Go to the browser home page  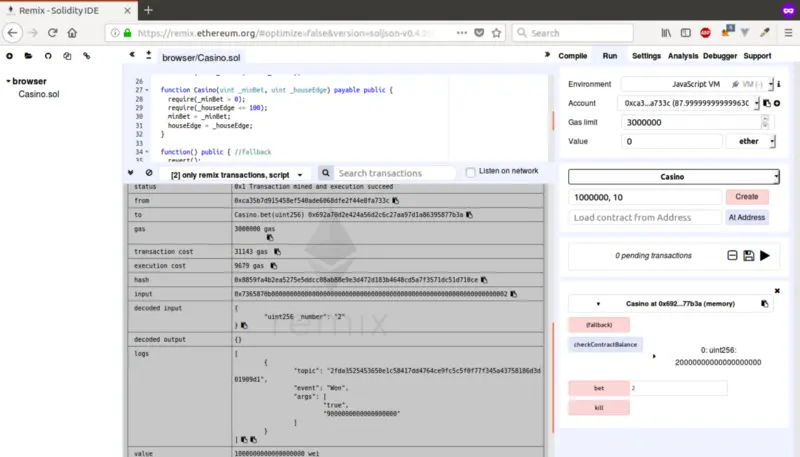pos(72,33)
